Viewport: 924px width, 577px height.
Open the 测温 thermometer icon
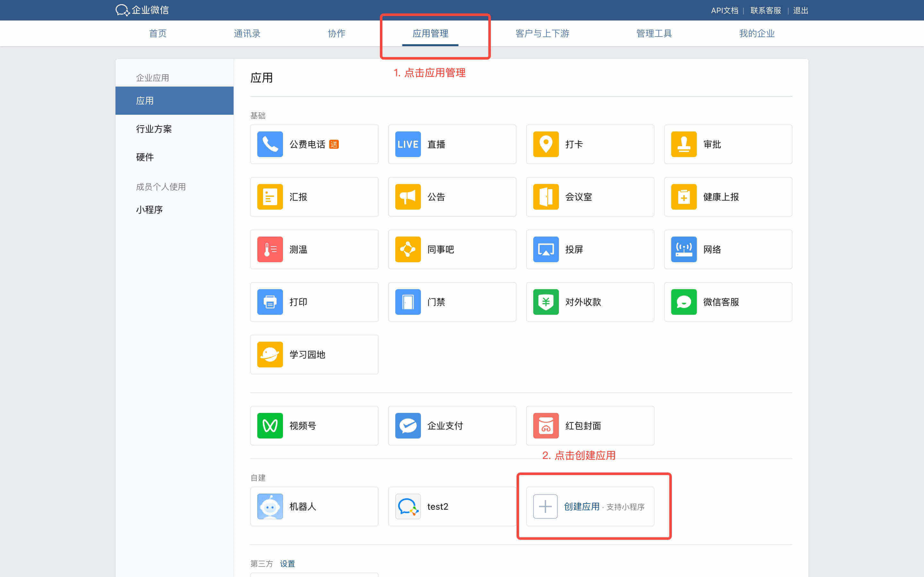[x=270, y=249]
